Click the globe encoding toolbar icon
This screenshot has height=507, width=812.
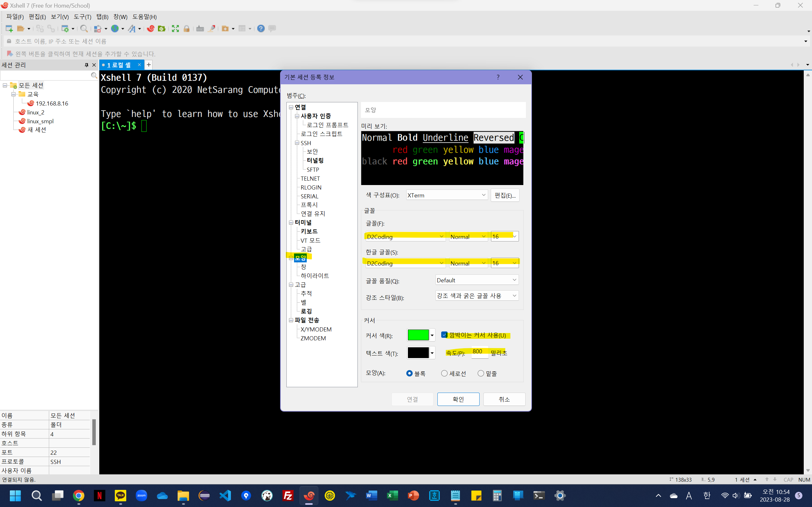pyautogui.click(x=115, y=29)
